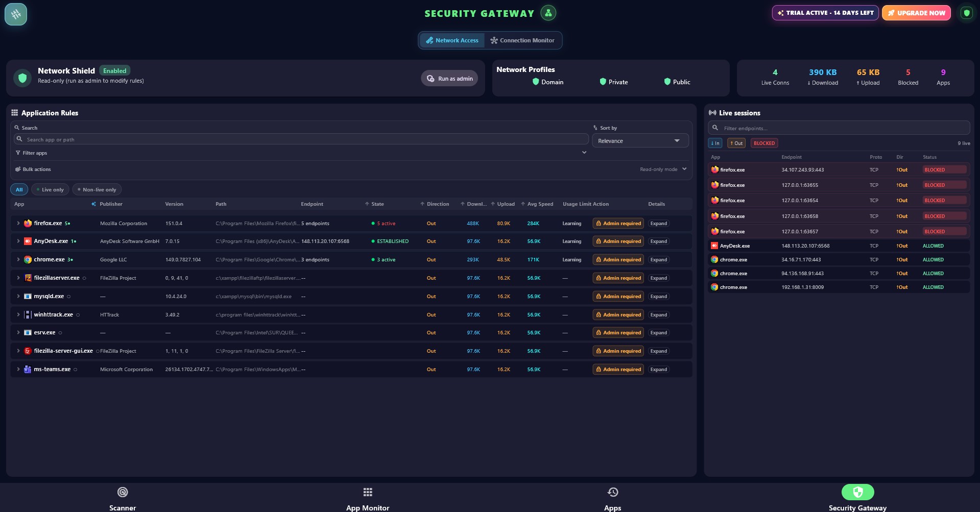This screenshot has width=980, height=512.
Task: Expand the Read-only mode bulk actions chevron
Action: point(684,169)
